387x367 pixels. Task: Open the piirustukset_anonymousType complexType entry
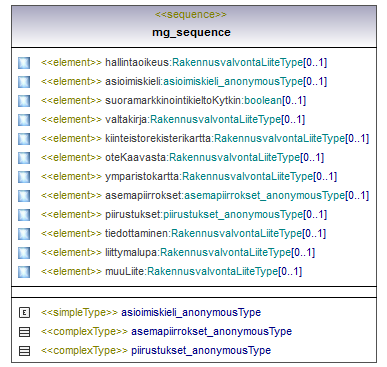[201, 350]
